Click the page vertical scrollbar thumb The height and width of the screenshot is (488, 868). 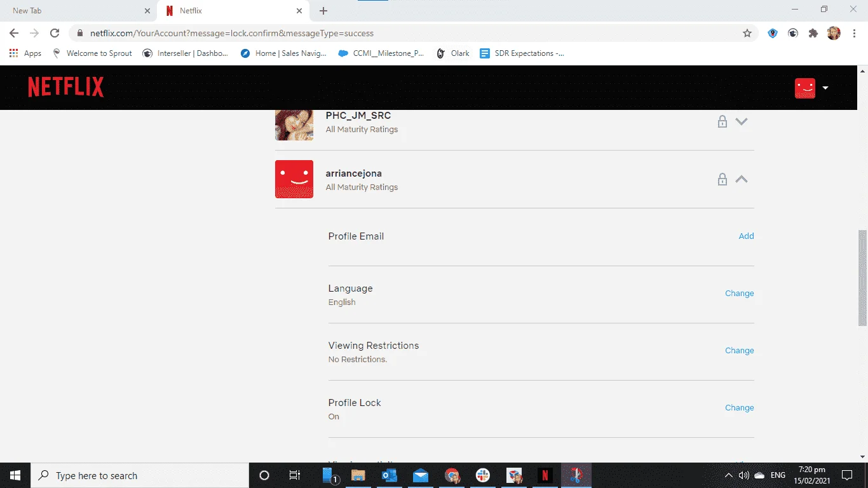click(862, 278)
